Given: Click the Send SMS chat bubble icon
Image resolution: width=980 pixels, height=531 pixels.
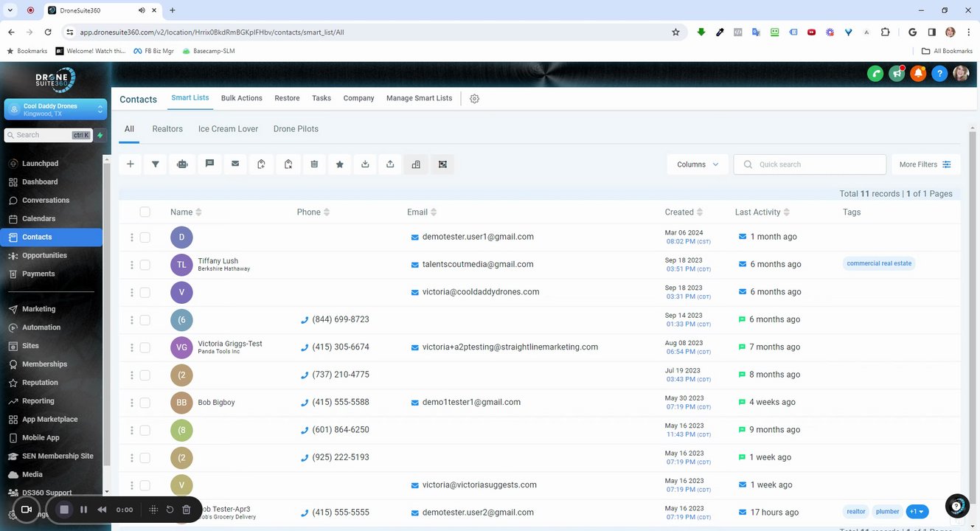Looking at the screenshot, I should 209,164.
